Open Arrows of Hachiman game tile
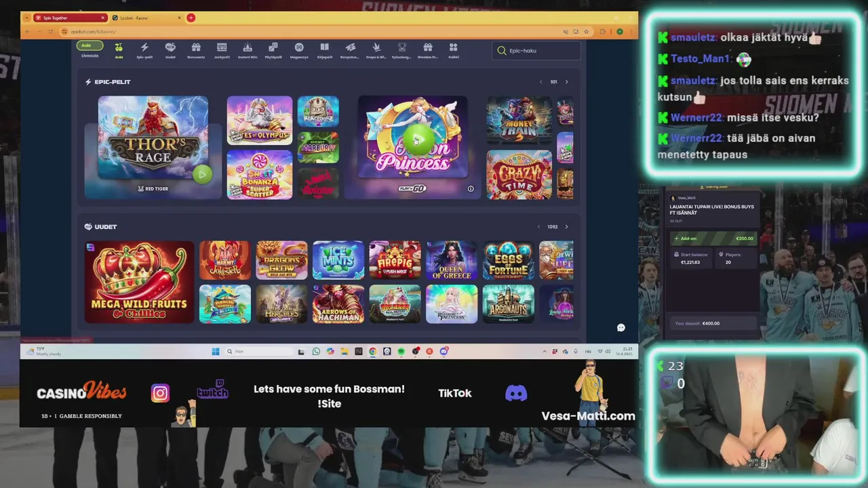Image resolution: width=868 pixels, height=488 pixels. coord(338,304)
